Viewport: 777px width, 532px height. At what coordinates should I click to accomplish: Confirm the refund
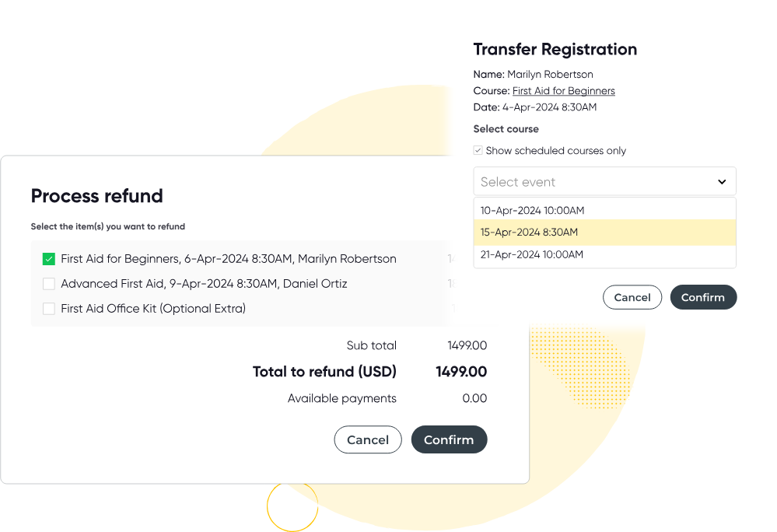(449, 439)
